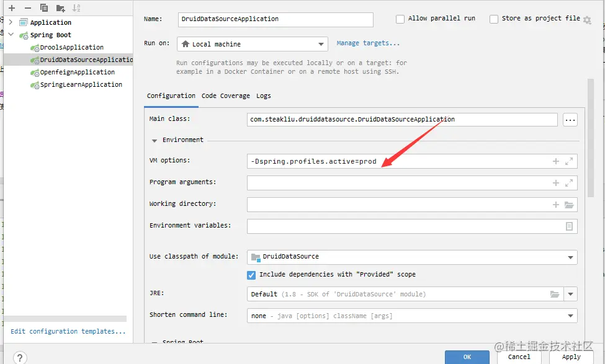Click the gear icon beside Store as project file
The width and height of the screenshot is (605, 364).
tap(587, 20)
